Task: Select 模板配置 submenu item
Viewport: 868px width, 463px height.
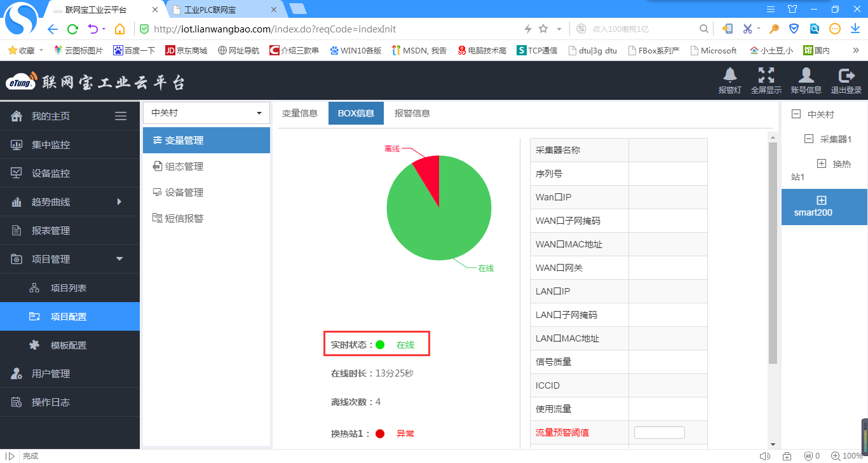Action: [x=70, y=345]
